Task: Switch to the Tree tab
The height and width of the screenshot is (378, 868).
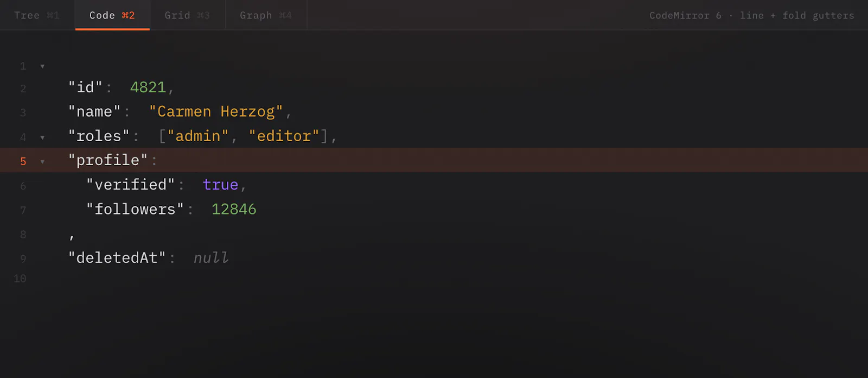Action: click(x=37, y=15)
